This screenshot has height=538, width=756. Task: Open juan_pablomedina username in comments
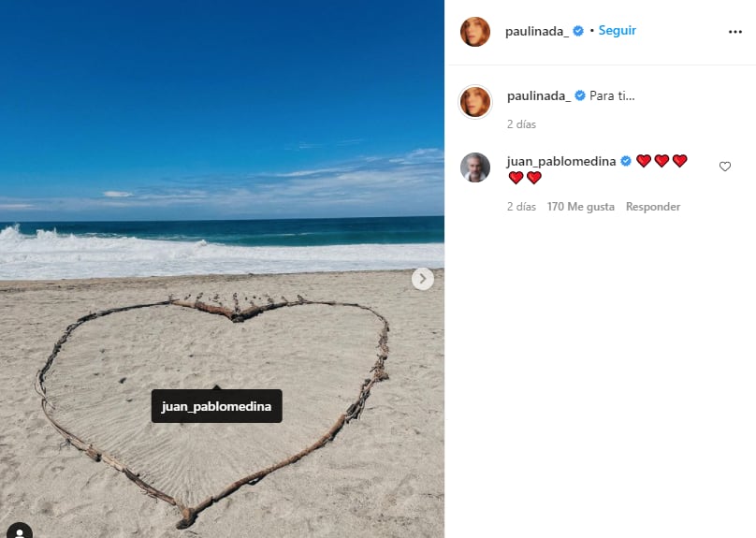click(561, 161)
